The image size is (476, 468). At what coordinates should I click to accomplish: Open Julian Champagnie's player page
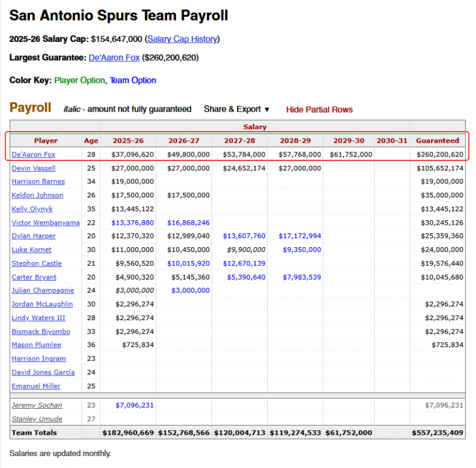coord(43,290)
